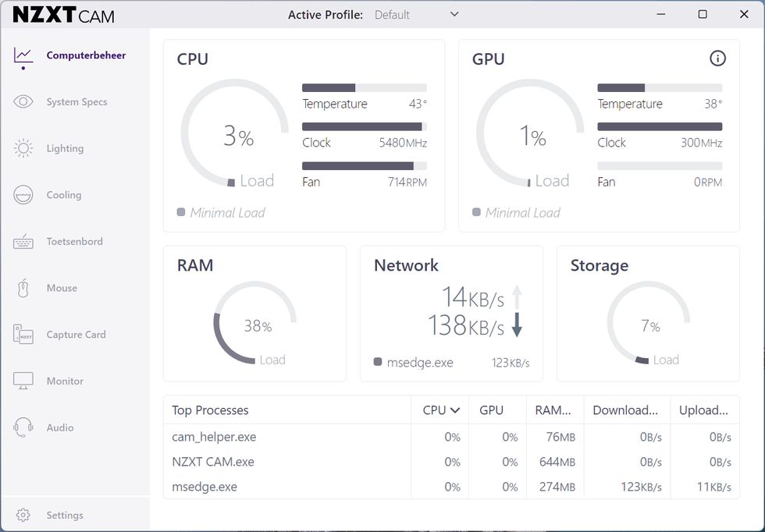Screen dimensions: 765x532
Task: Click the CPU column sort chevron
Action: click(455, 410)
